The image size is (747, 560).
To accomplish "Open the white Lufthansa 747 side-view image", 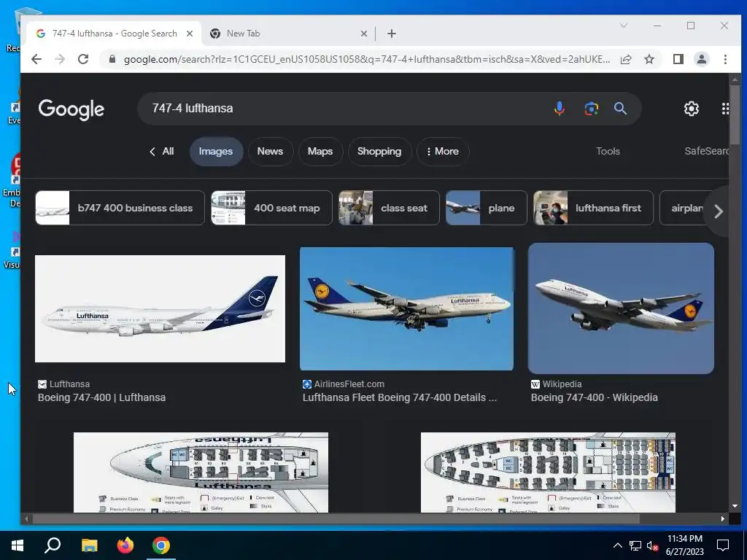I will click(160, 308).
